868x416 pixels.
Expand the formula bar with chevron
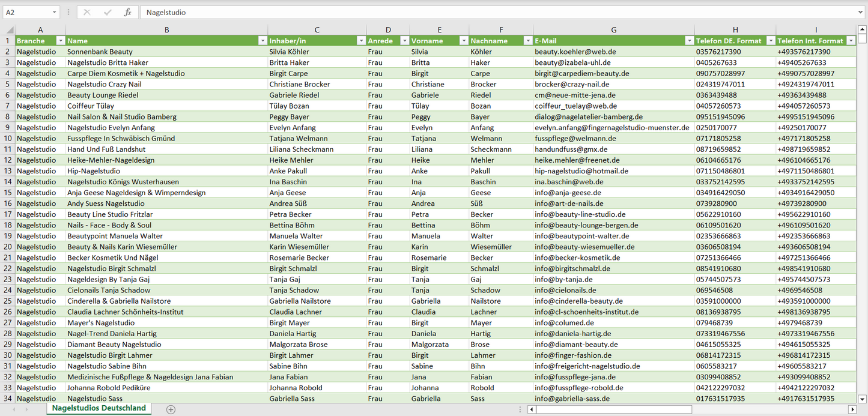coord(861,12)
